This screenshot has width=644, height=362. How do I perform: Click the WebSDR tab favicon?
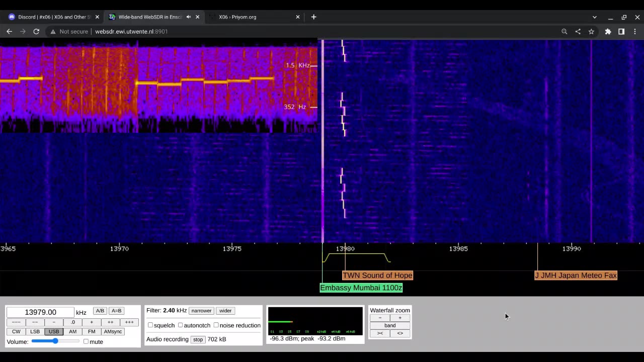tap(112, 17)
